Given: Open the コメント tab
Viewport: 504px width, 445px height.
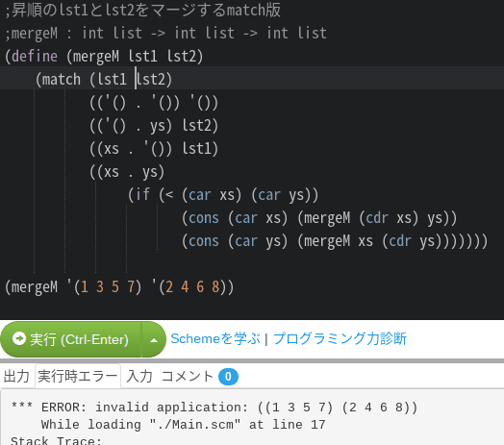Looking at the screenshot, I should pos(187,376).
